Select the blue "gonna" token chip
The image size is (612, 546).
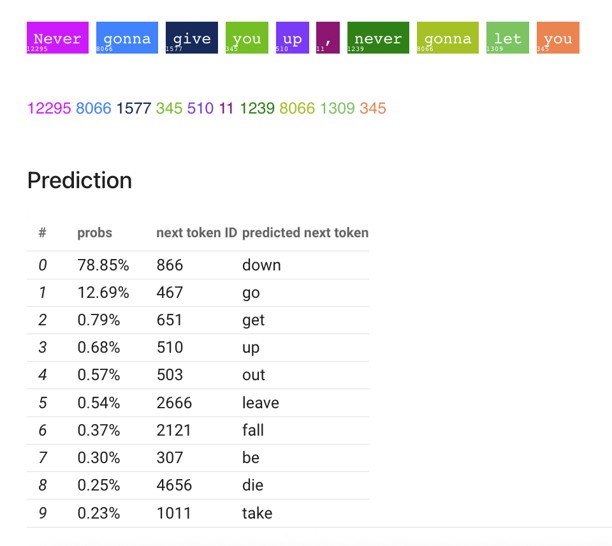(x=127, y=38)
